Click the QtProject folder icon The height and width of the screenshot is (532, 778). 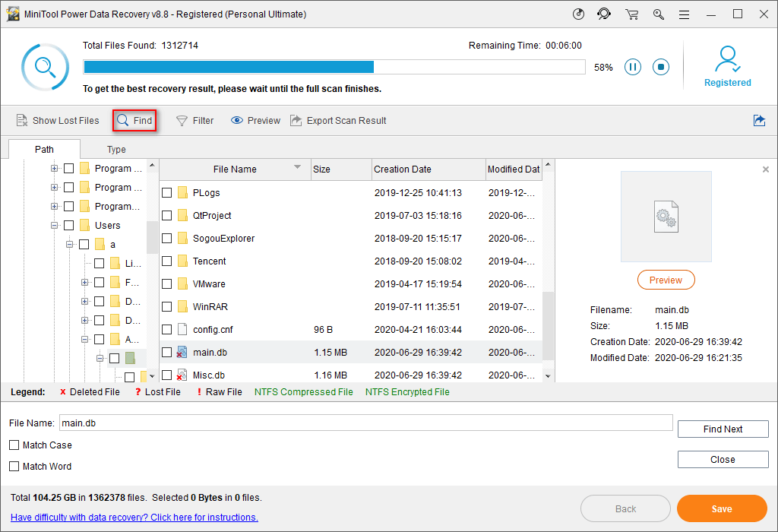(x=182, y=215)
